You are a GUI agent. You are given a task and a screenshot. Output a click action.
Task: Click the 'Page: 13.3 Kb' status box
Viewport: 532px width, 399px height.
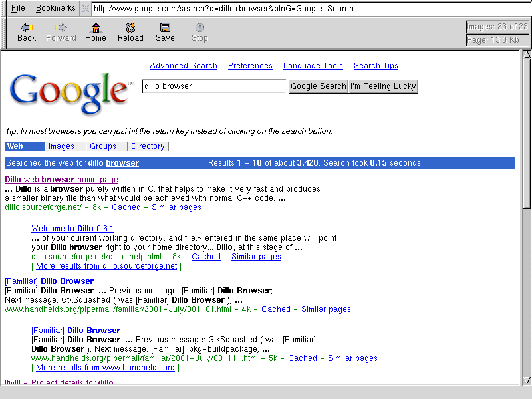[497, 40]
